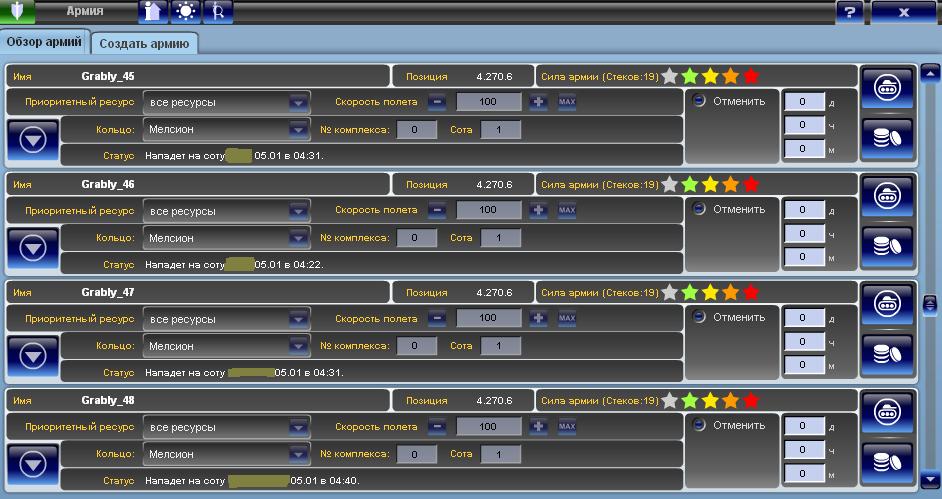Click the tank icon for Grably_45

coord(887,87)
